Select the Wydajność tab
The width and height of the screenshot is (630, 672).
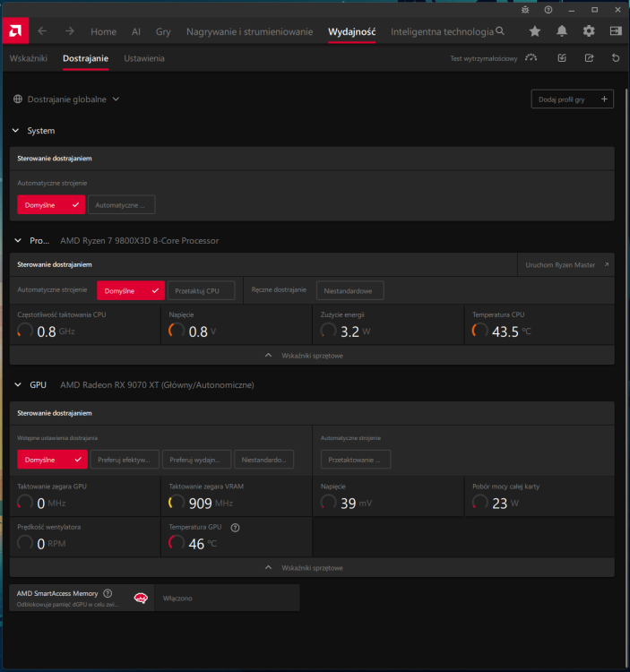point(352,31)
